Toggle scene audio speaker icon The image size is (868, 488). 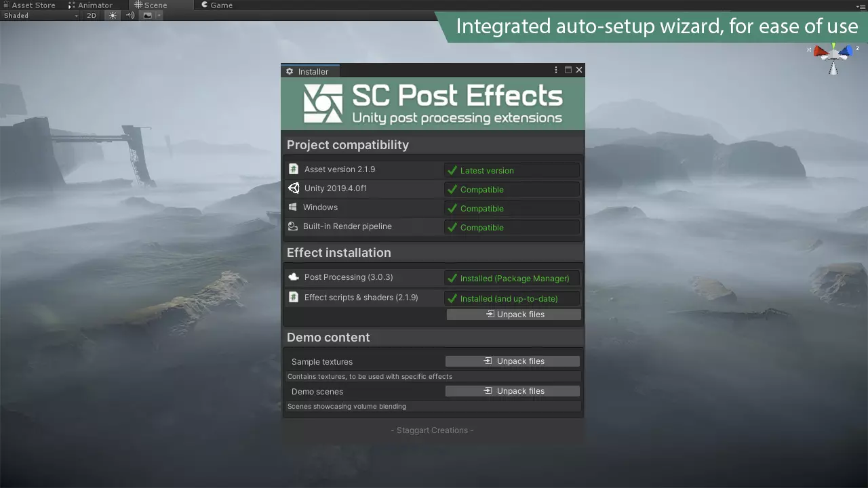(130, 16)
